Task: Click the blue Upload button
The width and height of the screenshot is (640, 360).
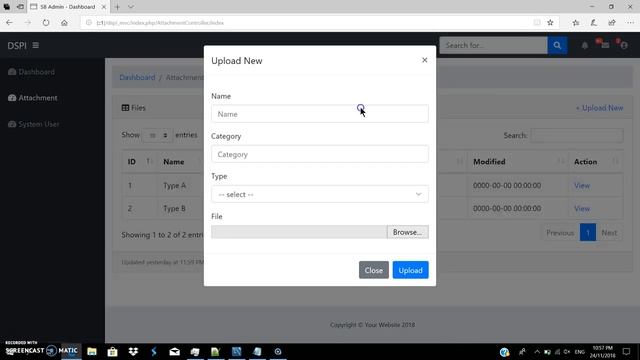Action: 410,270
